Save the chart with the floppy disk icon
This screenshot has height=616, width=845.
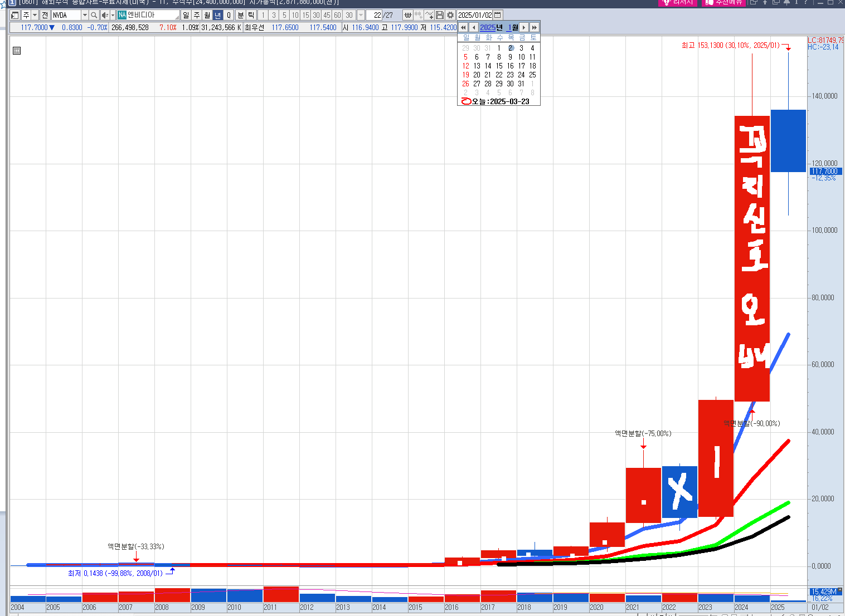[440, 15]
